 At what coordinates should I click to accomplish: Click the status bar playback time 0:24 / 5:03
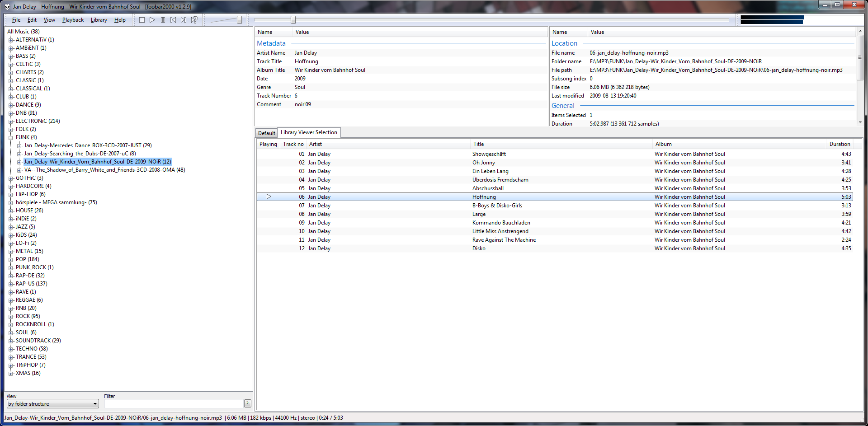331,418
